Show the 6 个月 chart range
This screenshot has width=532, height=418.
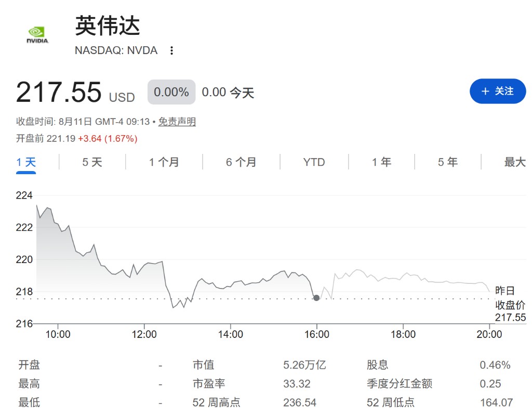coord(241,162)
